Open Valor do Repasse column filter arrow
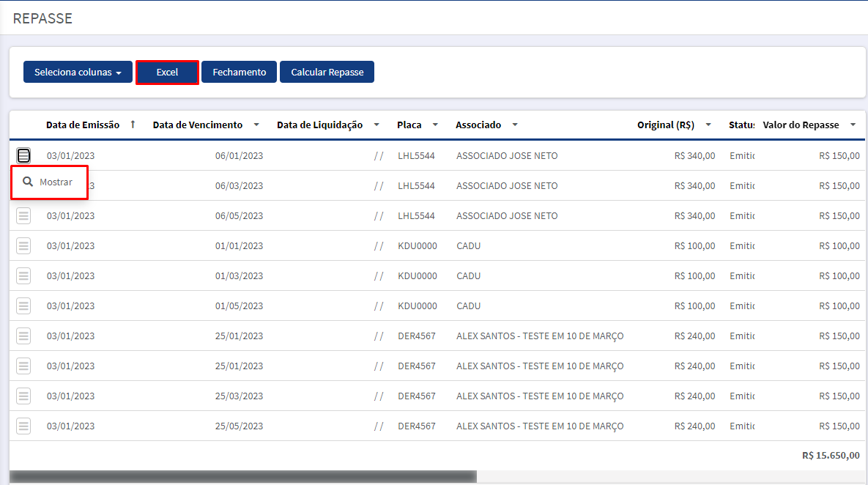 point(853,125)
